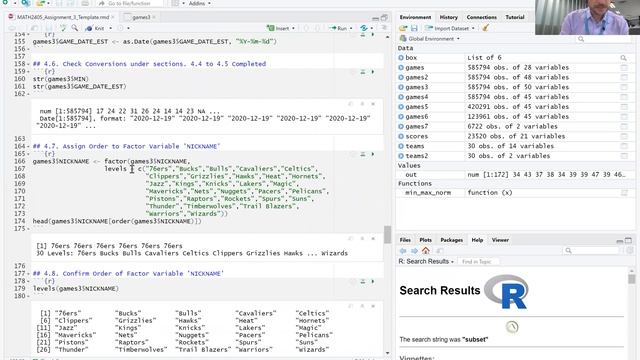View games table via grid icon
640x360 pixels.
pos(624,68)
